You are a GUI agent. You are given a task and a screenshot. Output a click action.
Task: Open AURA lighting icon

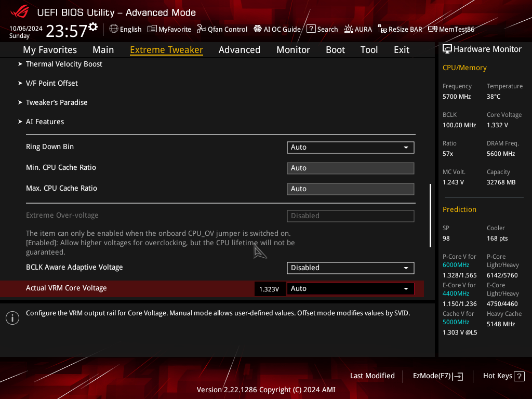tap(349, 29)
